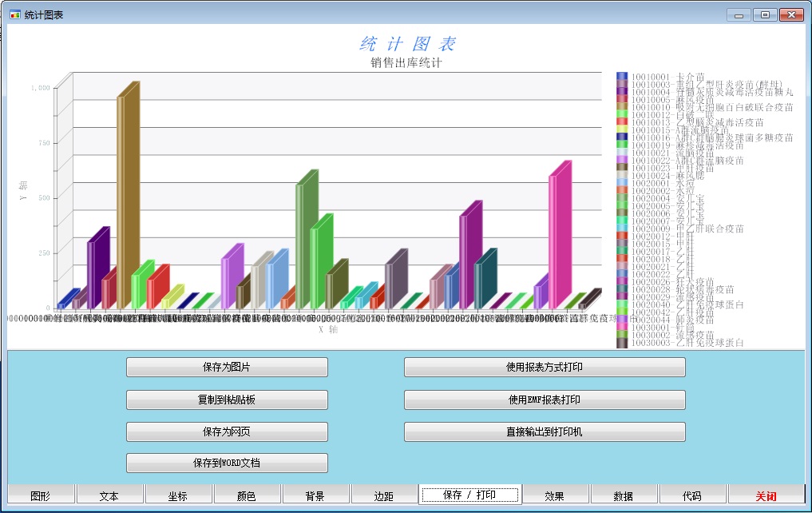
Task: Go to the 颜色 tab
Action: tap(247, 495)
